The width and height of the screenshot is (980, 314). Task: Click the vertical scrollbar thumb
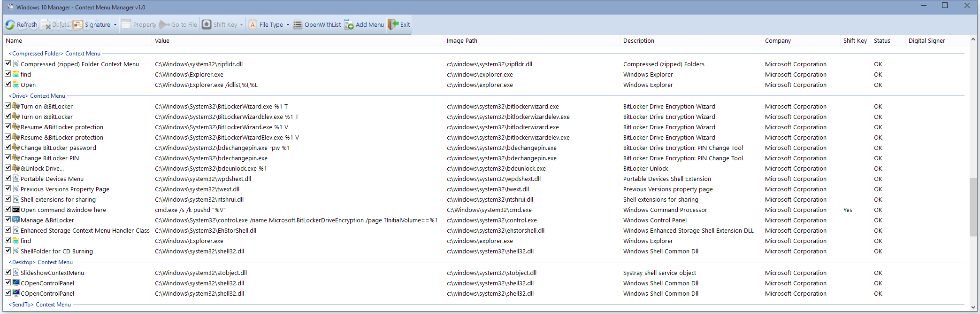pyautogui.click(x=973, y=207)
